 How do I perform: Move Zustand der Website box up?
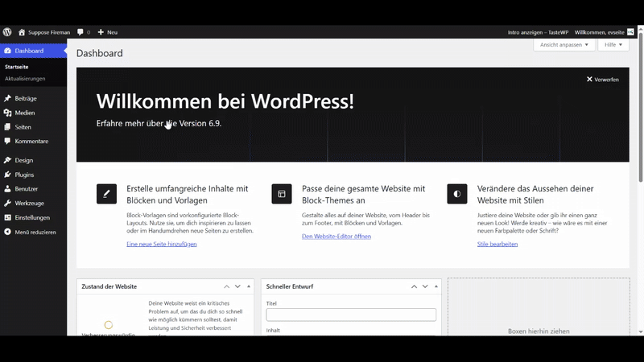pos(227,286)
